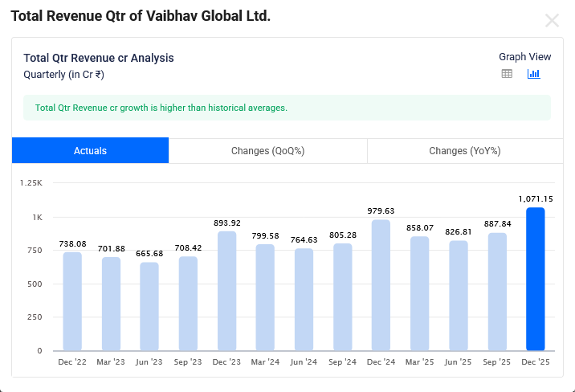Switch to Changes (QoQ%) tab

click(267, 151)
